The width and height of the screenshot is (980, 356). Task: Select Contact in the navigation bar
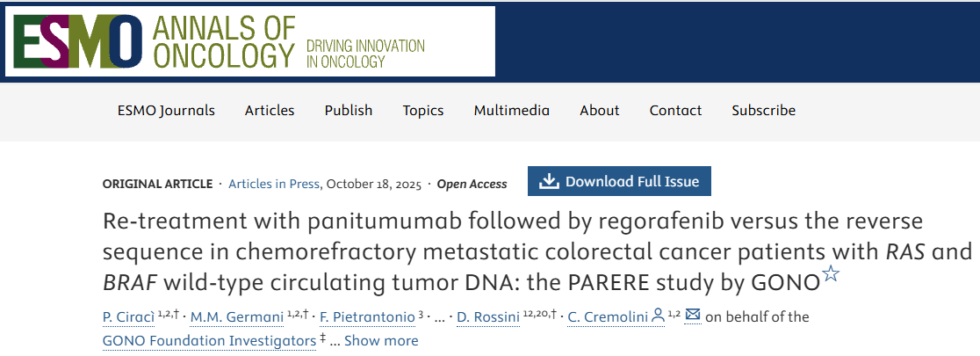pos(675,111)
